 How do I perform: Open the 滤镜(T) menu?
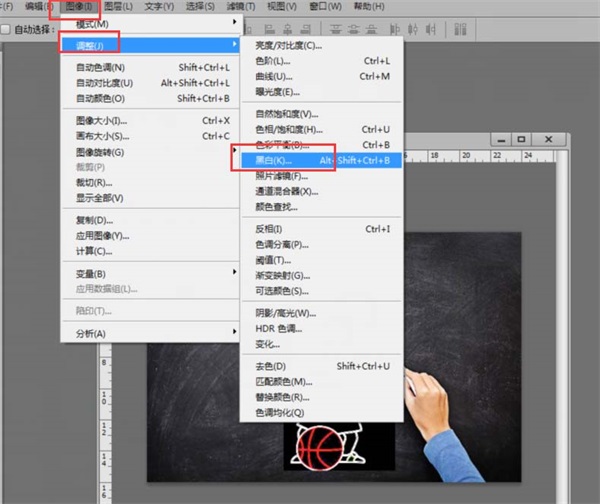coord(241,6)
